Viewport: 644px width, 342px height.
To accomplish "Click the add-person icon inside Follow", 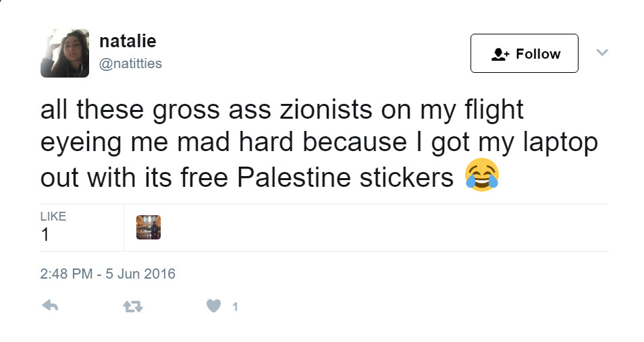I will [500, 54].
